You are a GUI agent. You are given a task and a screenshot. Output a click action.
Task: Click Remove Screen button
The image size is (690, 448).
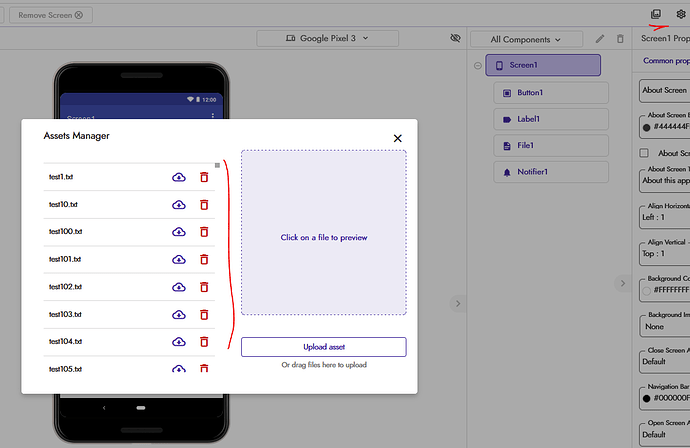(x=51, y=15)
